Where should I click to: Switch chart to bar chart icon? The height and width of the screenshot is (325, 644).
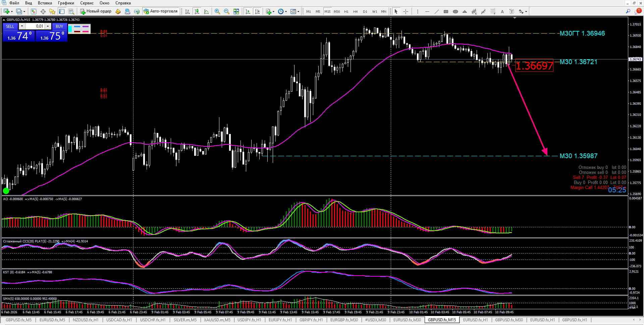point(187,11)
